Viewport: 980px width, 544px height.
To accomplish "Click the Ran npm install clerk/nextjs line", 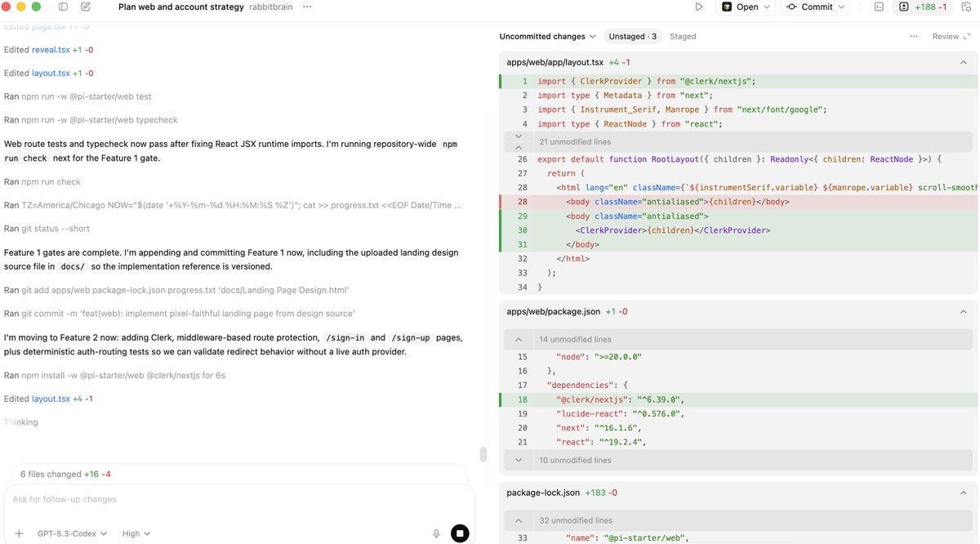I will [x=114, y=375].
